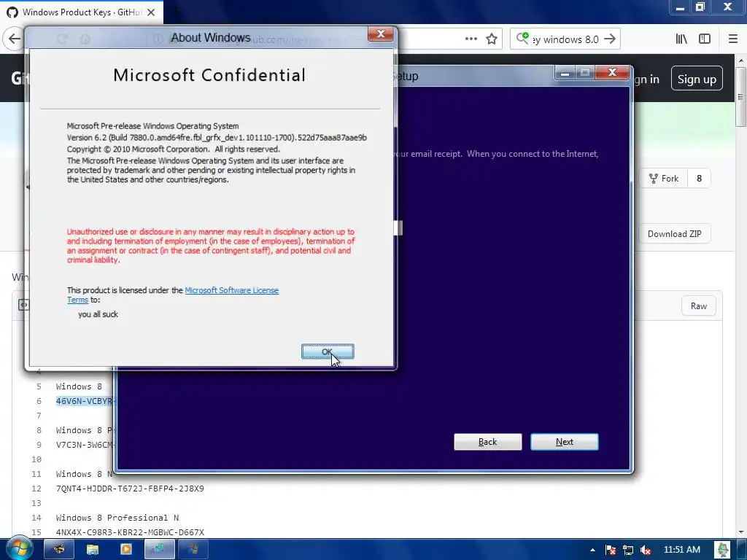Open page actions three-dot menu
This screenshot has width=747, height=560.
coord(471,39)
